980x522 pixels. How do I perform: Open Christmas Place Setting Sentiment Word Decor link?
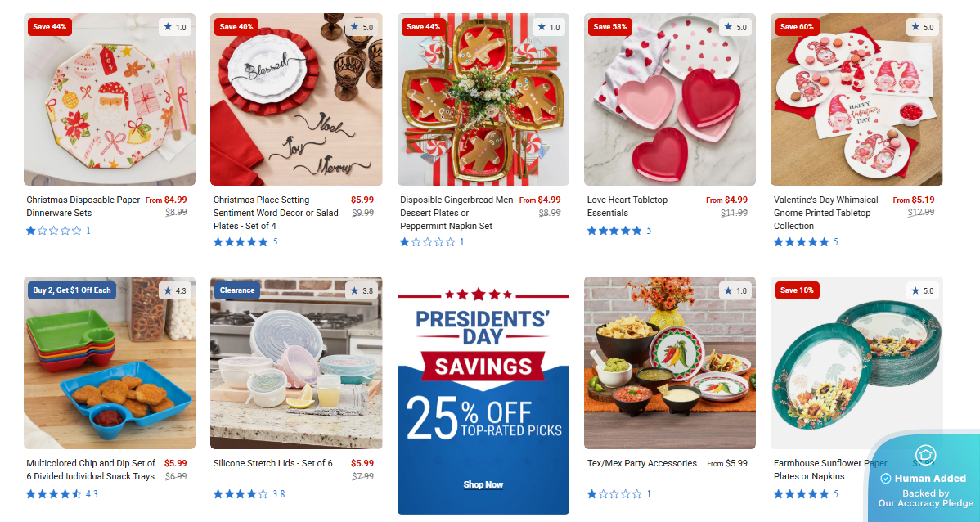click(276, 213)
